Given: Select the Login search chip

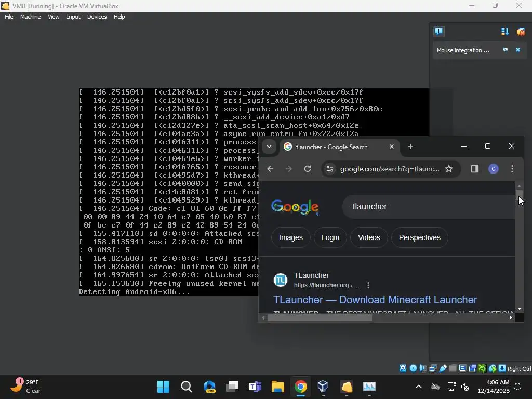Looking at the screenshot, I should (330, 237).
